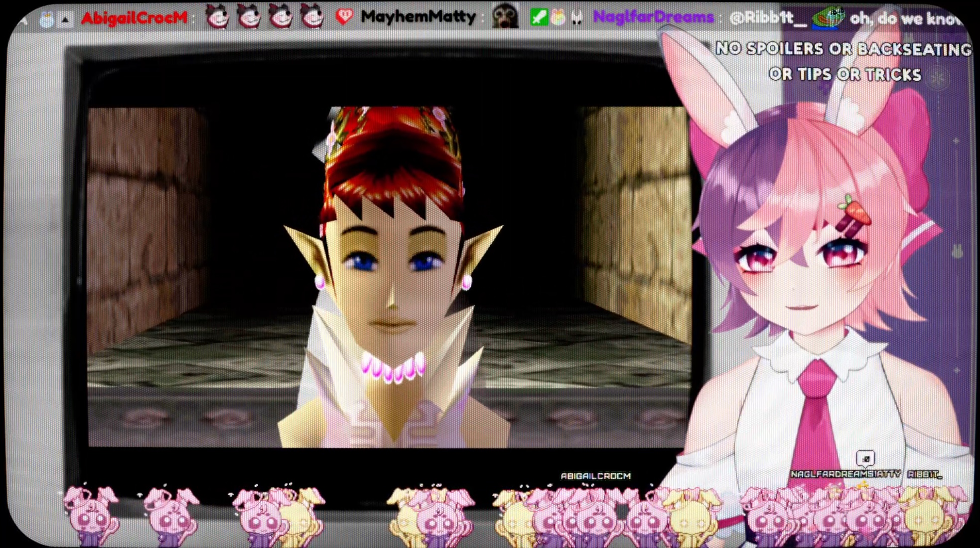Click the purple NaglfarDreams username

653,17
